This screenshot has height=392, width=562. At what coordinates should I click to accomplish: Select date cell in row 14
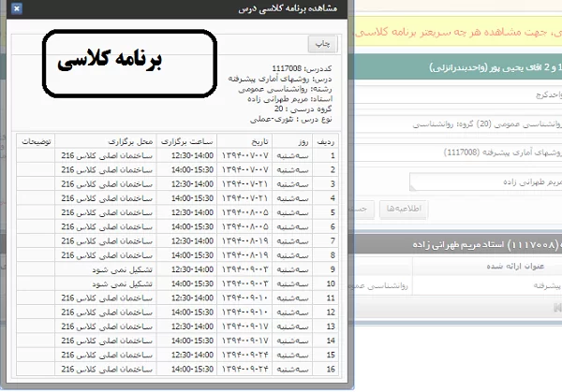coord(244,341)
